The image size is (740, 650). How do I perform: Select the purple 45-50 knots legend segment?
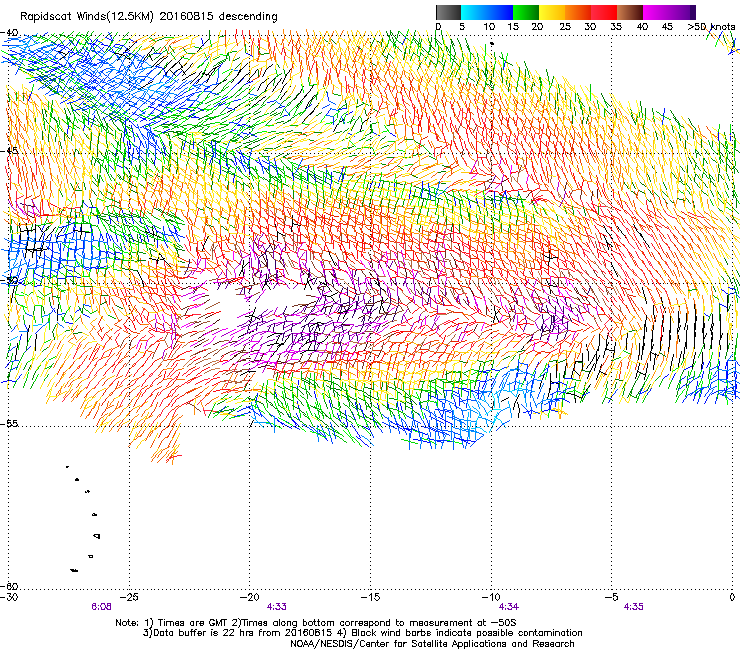click(682, 12)
